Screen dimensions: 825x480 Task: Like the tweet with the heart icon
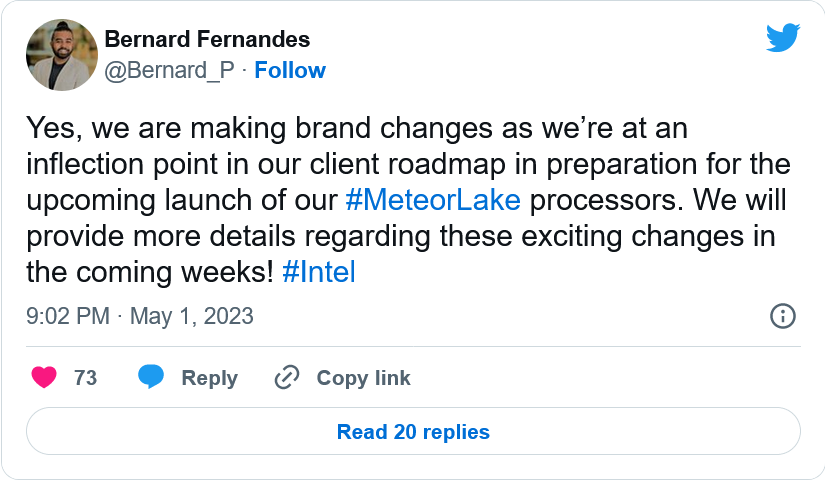click(x=43, y=377)
